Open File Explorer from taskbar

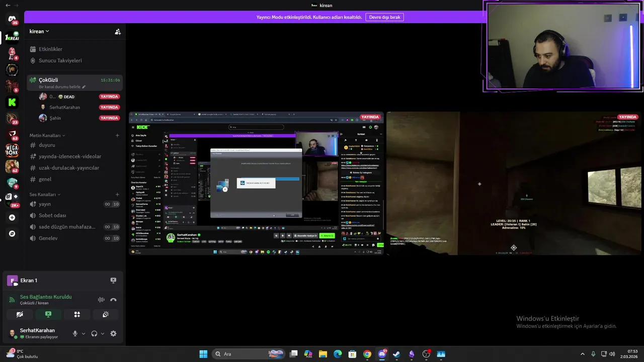(323, 354)
